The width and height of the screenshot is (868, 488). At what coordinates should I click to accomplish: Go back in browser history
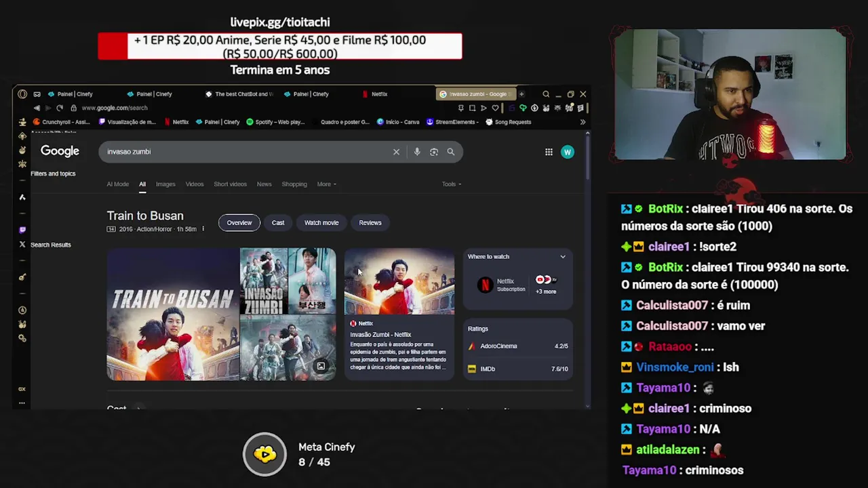tap(37, 108)
